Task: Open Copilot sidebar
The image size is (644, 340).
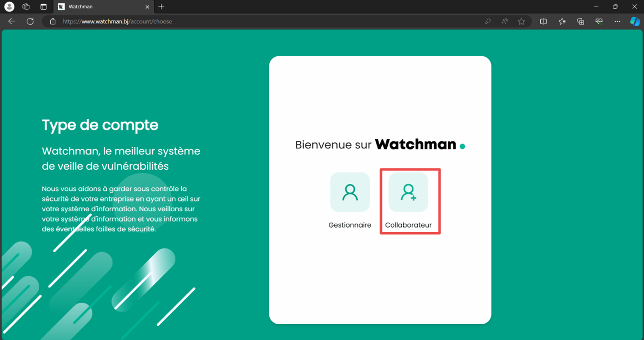Action: pyautogui.click(x=635, y=21)
